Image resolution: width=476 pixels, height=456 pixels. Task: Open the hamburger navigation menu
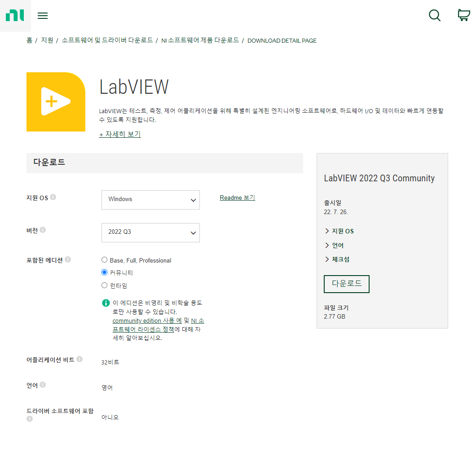pyautogui.click(x=43, y=15)
